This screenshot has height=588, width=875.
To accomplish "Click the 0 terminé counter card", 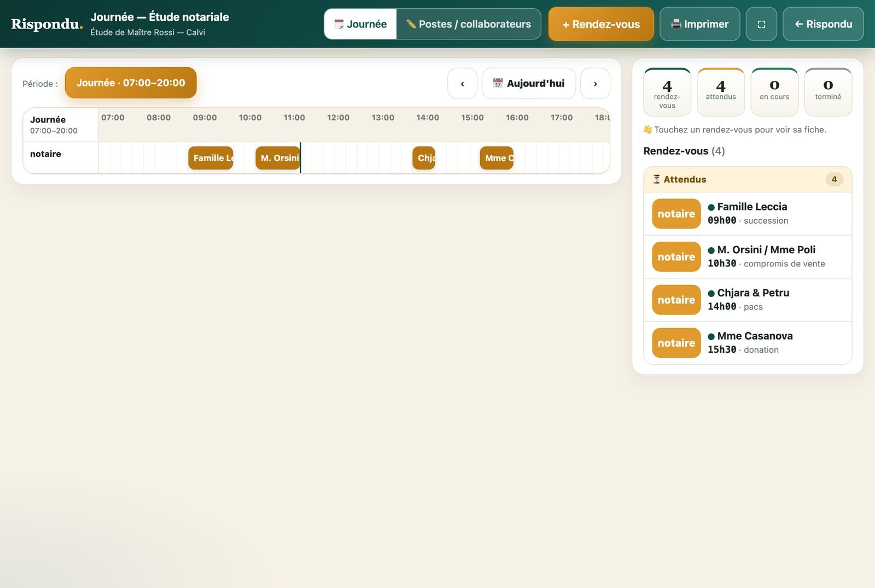I will 828,92.
